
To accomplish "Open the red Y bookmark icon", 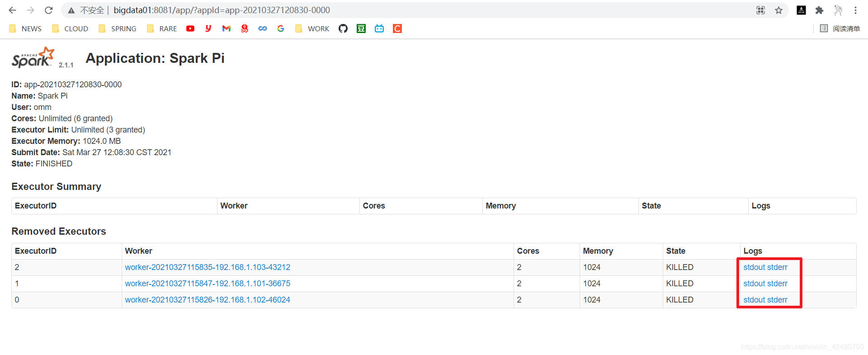I will coord(208,28).
